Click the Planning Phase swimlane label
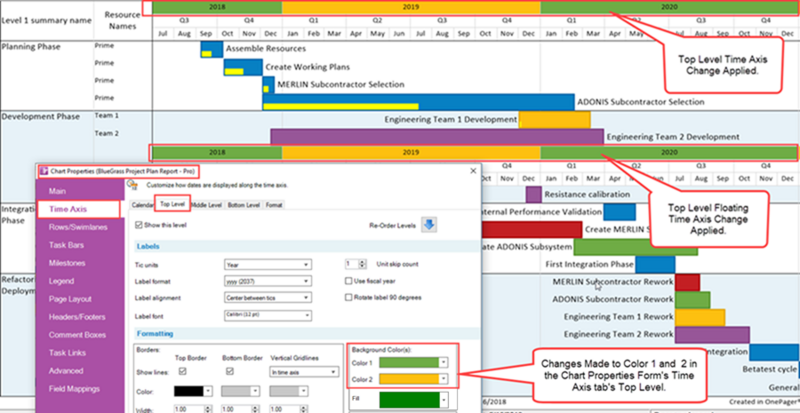The width and height of the screenshot is (800, 413). (31, 46)
